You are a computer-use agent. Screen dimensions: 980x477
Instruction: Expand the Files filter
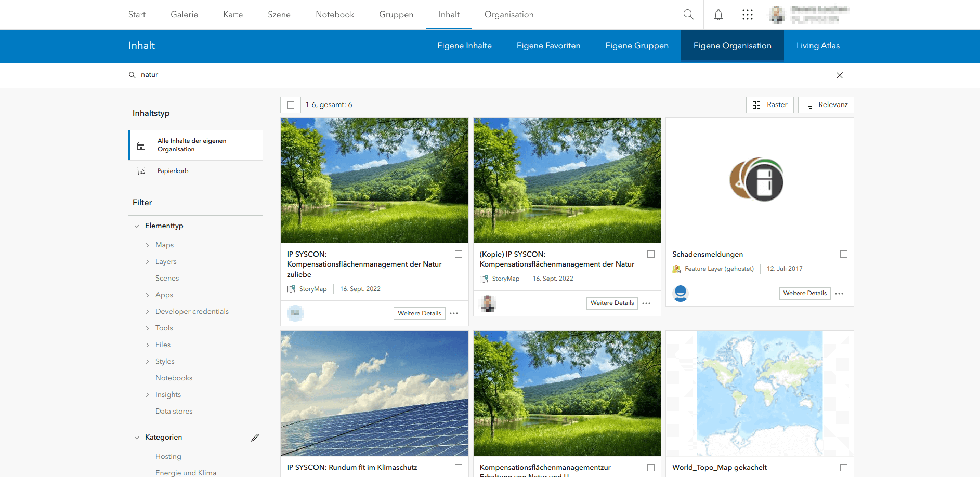(x=148, y=345)
